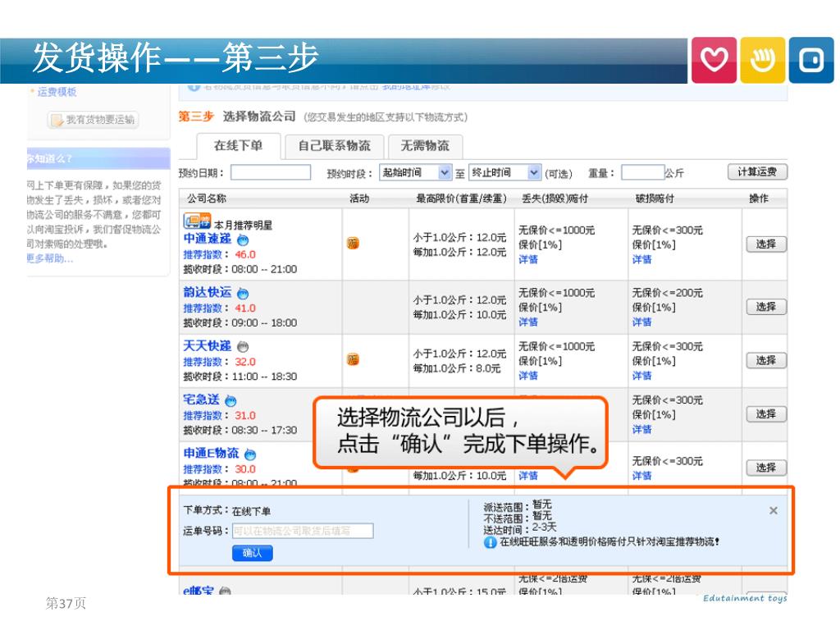Click 选择 button for 中通速递
Image resolution: width=840 pixels, height=630 pixels.
[766, 244]
